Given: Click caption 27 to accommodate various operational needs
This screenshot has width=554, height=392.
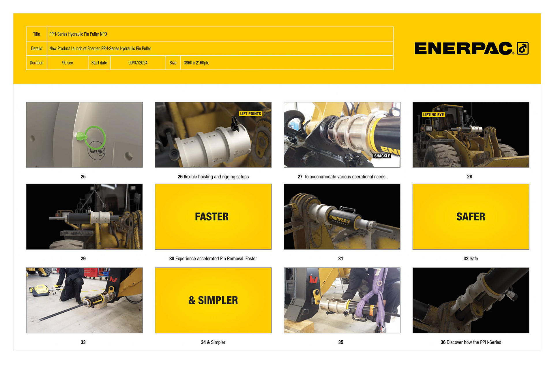Looking at the screenshot, I should 342,177.
